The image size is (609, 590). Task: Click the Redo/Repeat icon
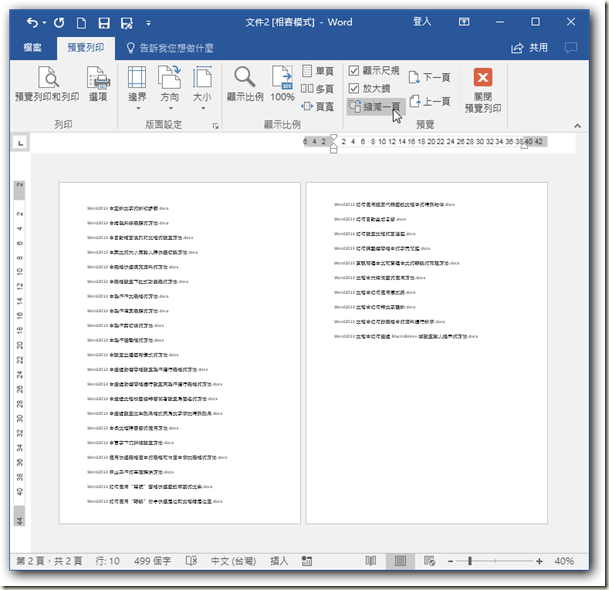click(59, 23)
